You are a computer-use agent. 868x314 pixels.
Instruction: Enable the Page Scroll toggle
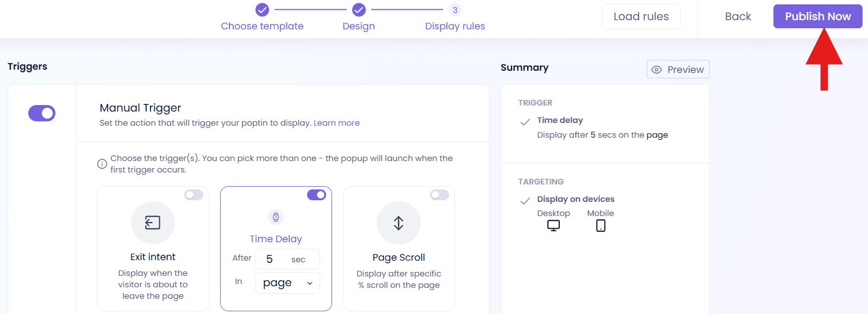coord(439,195)
